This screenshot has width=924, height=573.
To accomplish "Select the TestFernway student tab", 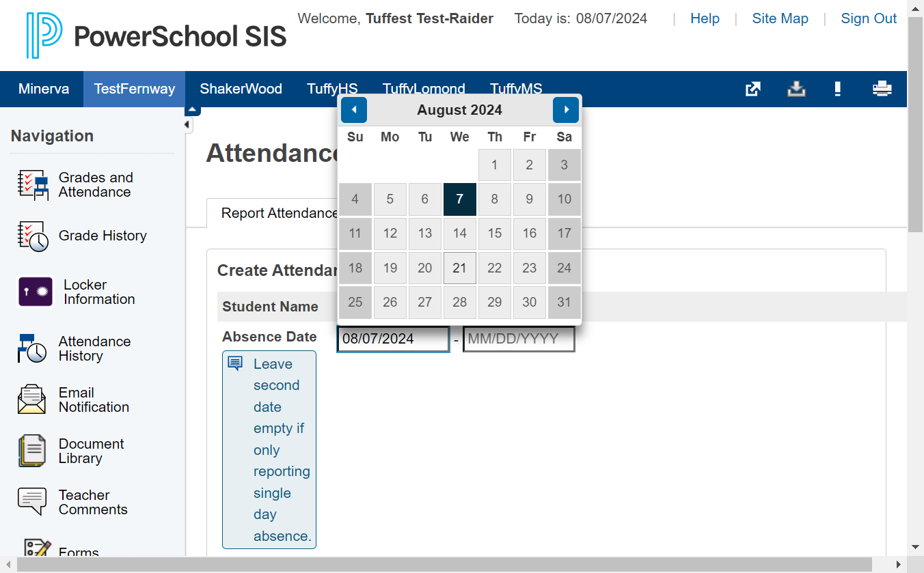I will click(x=135, y=89).
